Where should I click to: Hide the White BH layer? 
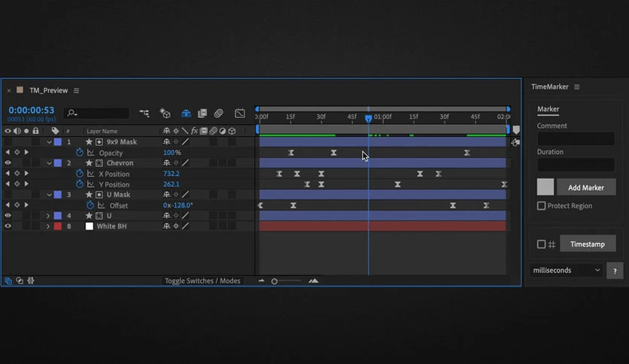coord(8,226)
